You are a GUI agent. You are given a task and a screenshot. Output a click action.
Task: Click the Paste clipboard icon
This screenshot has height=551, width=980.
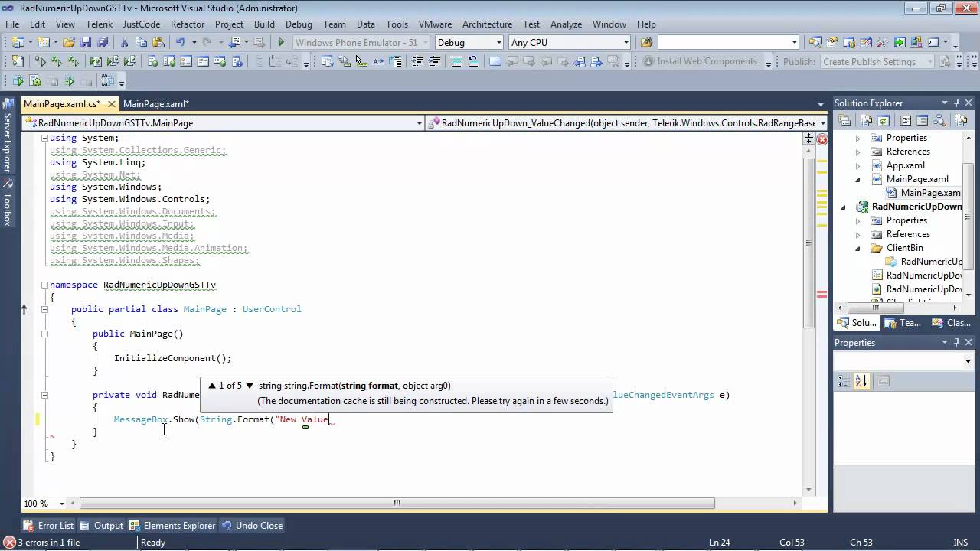[158, 43]
